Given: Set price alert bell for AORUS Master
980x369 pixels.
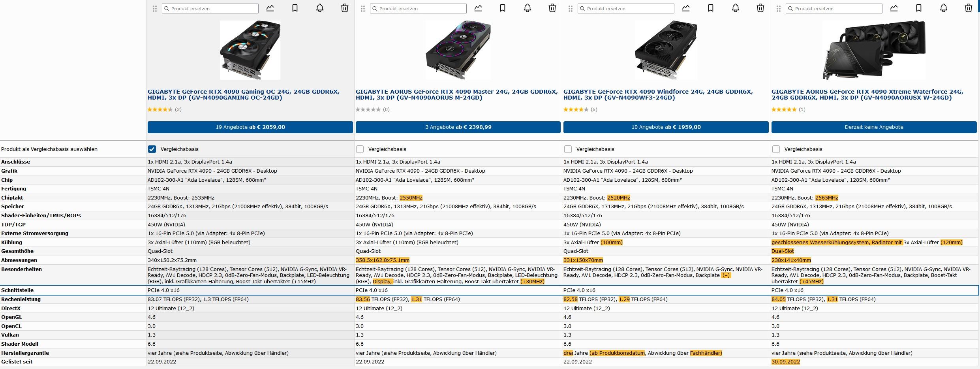Looking at the screenshot, I should pyautogui.click(x=528, y=8).
